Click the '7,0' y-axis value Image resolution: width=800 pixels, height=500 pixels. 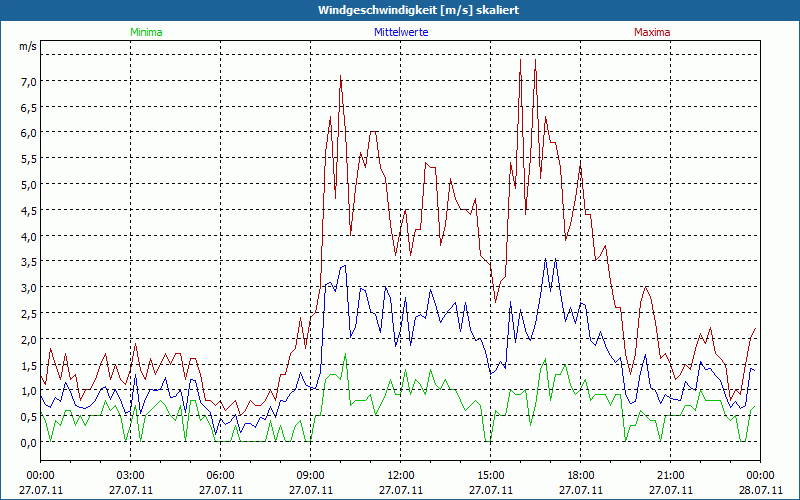click(x=29, y=82)
